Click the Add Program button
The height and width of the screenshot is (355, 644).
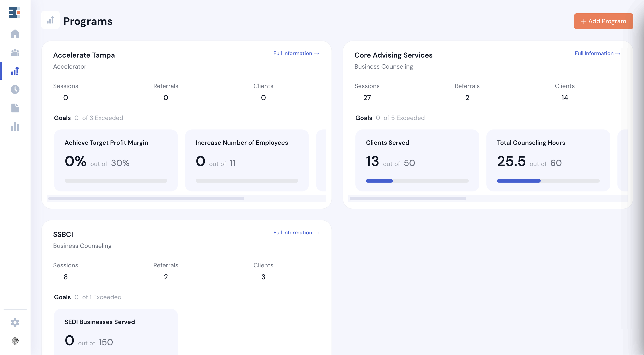point(603,21)
